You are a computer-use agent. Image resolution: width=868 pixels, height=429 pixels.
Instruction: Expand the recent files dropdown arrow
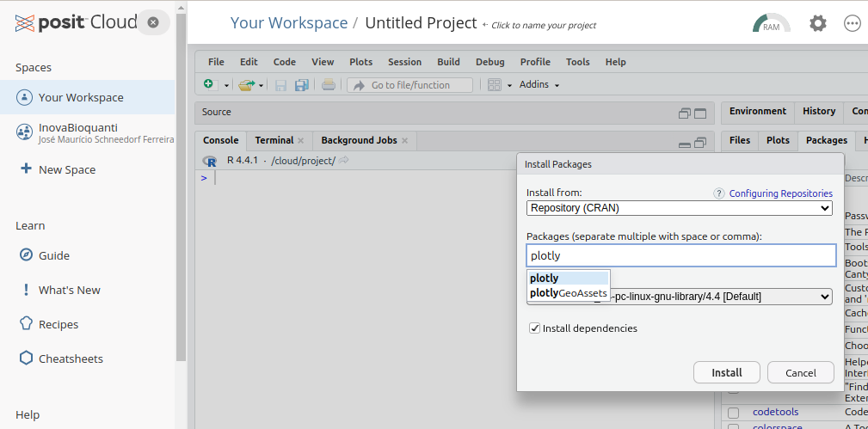pos(261,85)
